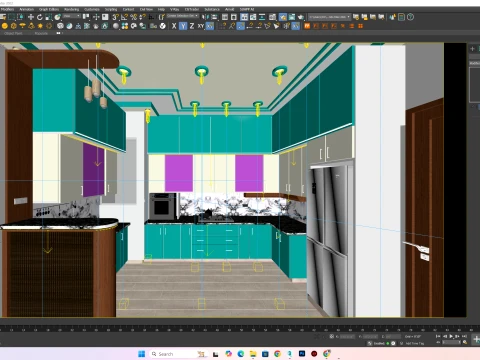
Task: Toggle Percent Snap
Action: point(134,17)
